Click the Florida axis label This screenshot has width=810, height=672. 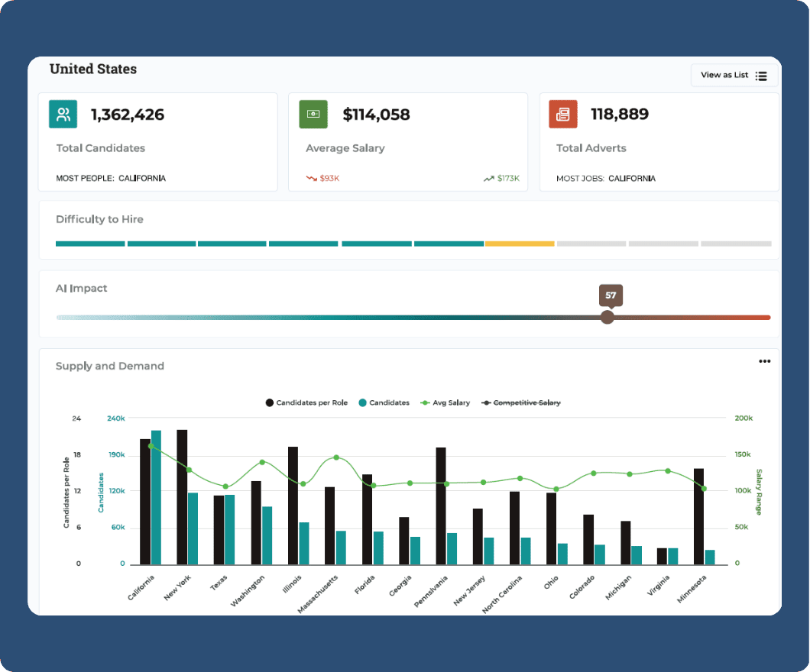click(x=364, y=585)
